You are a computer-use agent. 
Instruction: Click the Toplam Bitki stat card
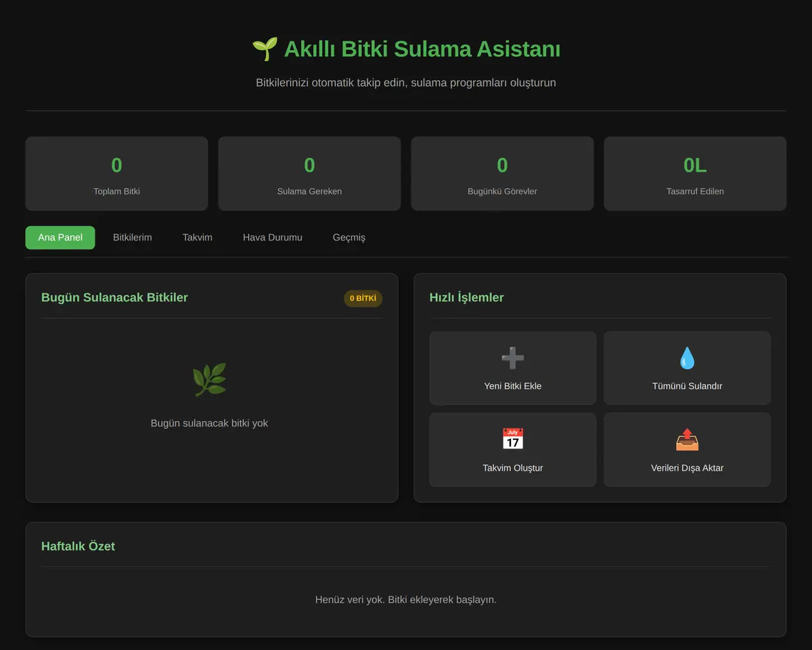(117, 173)
